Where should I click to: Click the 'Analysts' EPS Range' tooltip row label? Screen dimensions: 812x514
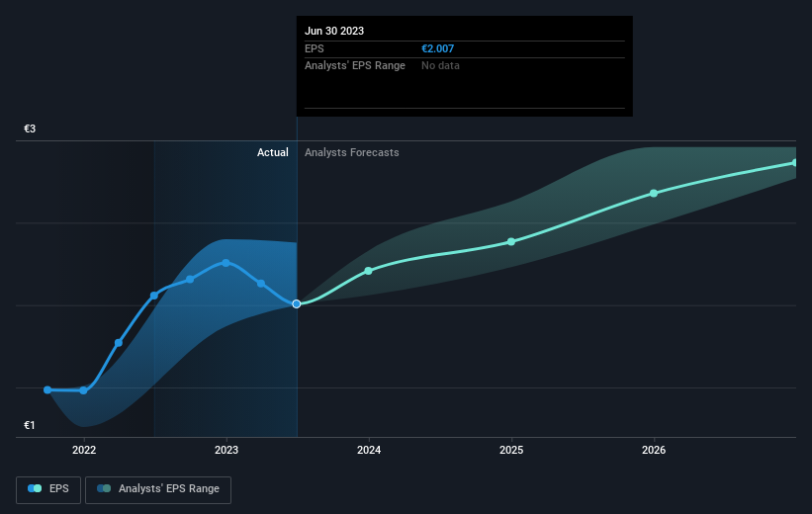click(x=355, y=66)
